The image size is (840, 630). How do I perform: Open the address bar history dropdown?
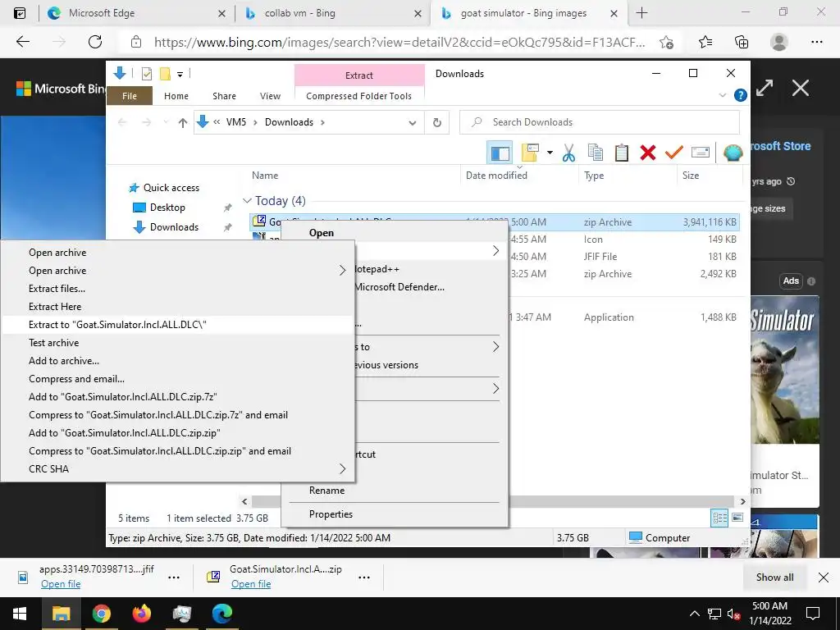click(413, 123)
